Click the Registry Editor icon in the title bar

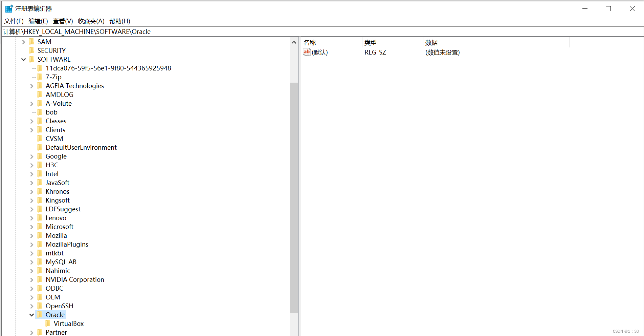click(8, 8)
